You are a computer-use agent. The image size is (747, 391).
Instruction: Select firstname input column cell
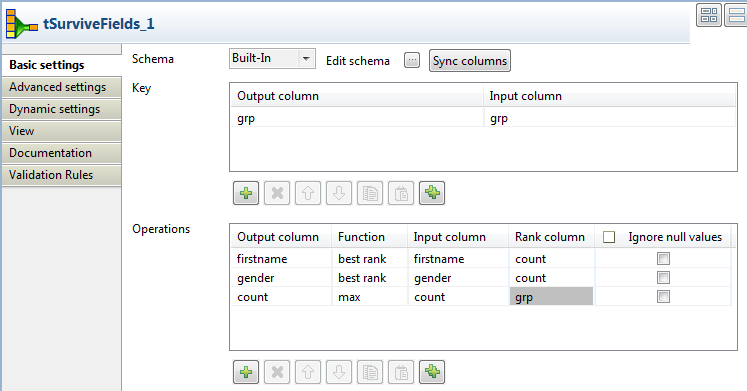[x=458, y=259]
